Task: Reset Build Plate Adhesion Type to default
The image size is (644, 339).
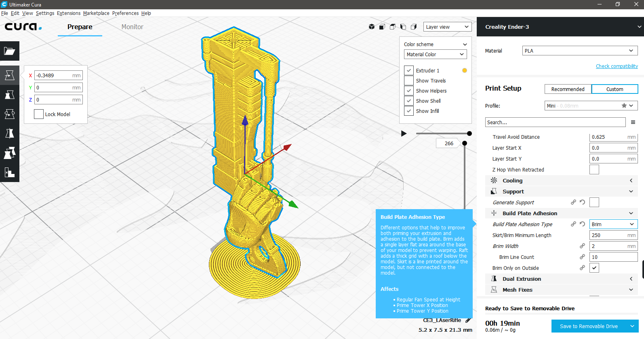Action: (x=582, y=224)
